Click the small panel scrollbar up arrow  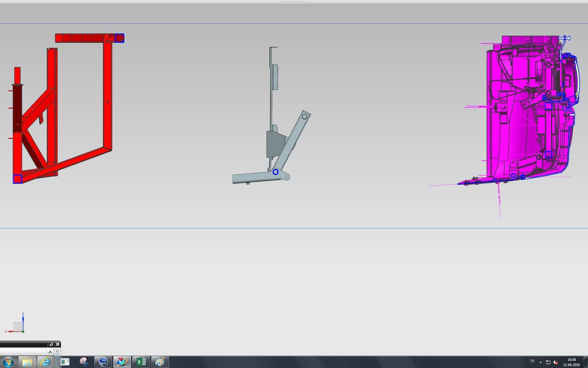[57, 351]
